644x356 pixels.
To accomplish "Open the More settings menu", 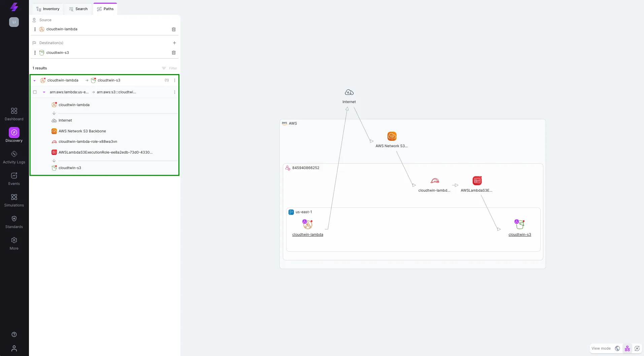I will 14,243.
